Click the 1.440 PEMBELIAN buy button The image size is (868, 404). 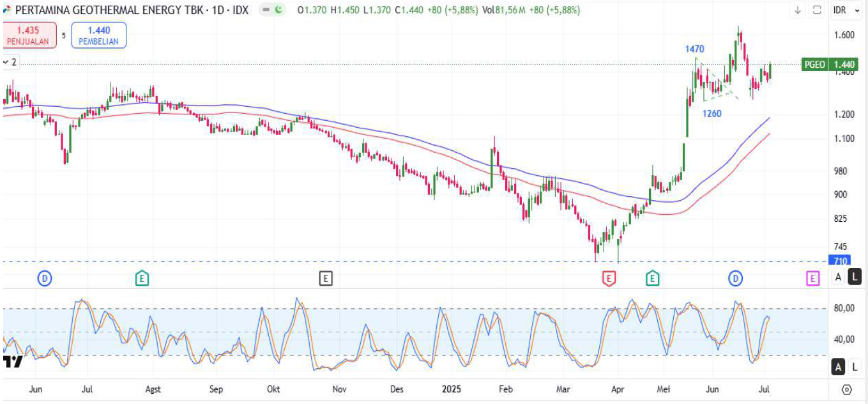99,35
